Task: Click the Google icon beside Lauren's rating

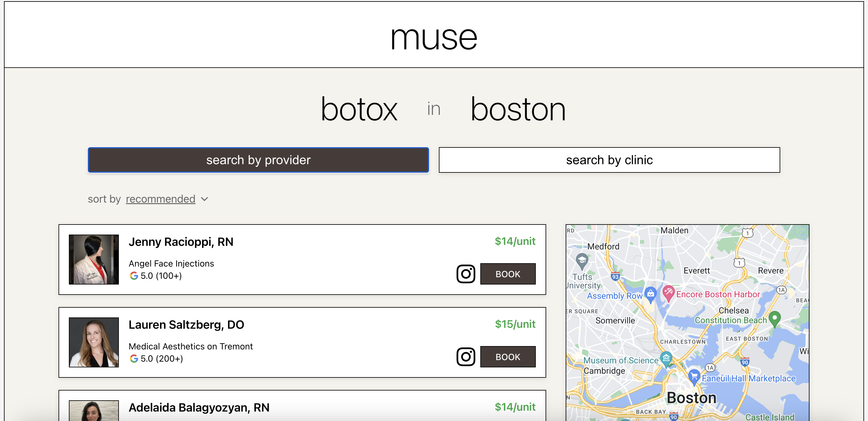Action: point(134,358)
